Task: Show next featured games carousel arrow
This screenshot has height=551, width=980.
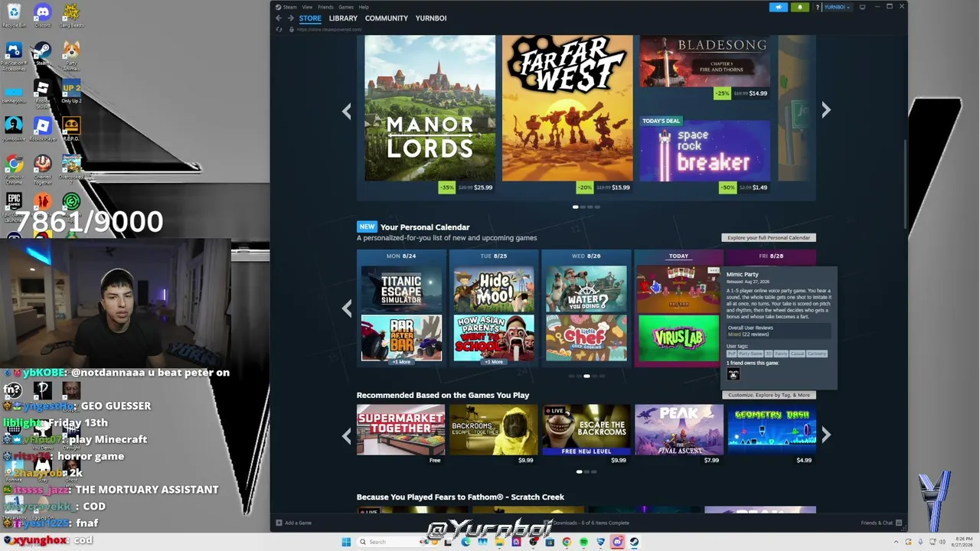Action: pos(826,111)
